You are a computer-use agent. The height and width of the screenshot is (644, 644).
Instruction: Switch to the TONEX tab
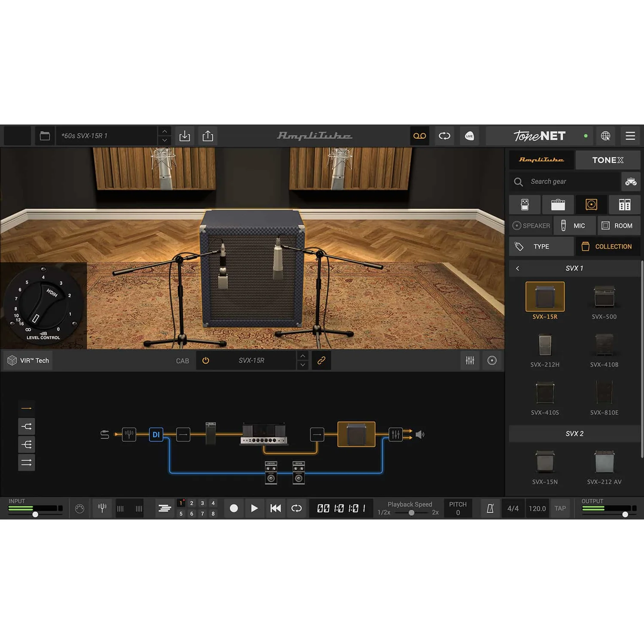coord(608,160)
